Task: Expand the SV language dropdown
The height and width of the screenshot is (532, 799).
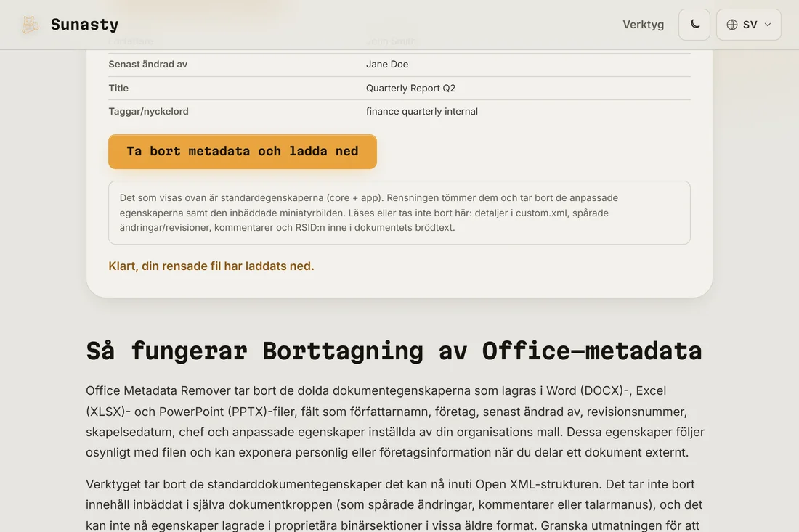Action: coord(749,25)
